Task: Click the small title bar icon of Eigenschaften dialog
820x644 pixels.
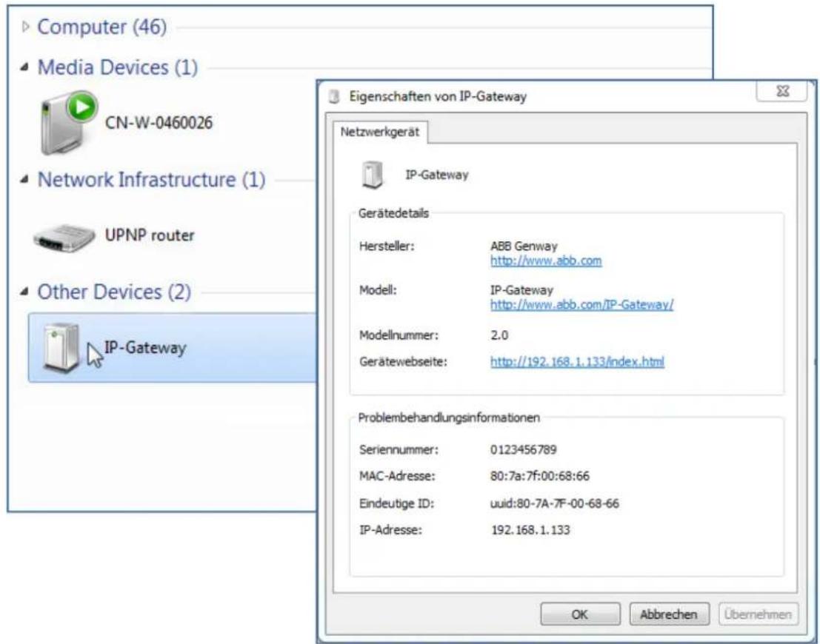Action: pos(335,97)
